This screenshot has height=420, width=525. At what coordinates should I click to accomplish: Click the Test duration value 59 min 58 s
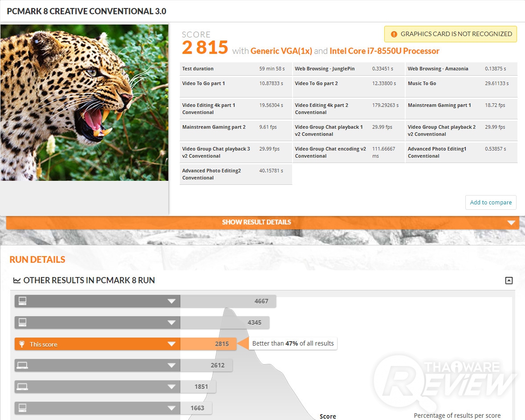272,69
